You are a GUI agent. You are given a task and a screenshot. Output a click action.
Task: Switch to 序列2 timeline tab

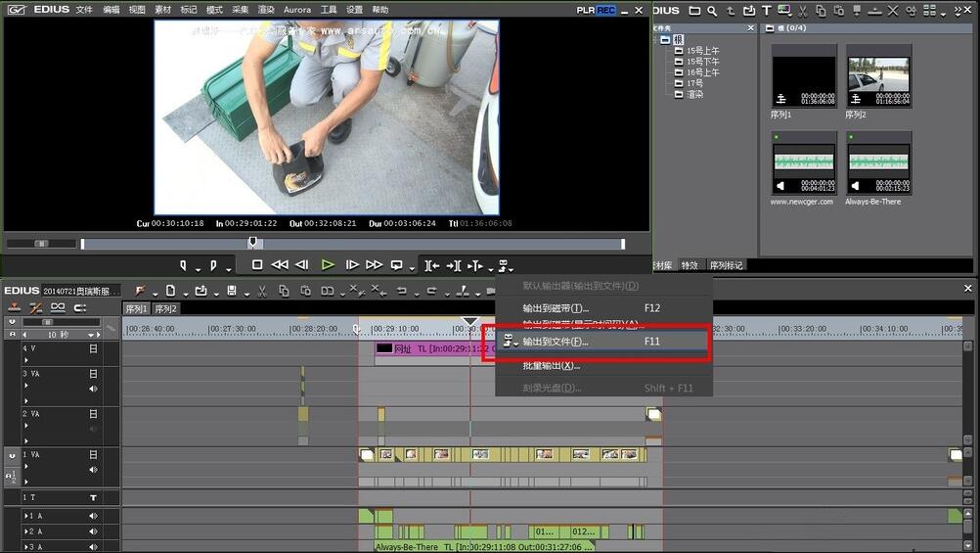point(165,309)
